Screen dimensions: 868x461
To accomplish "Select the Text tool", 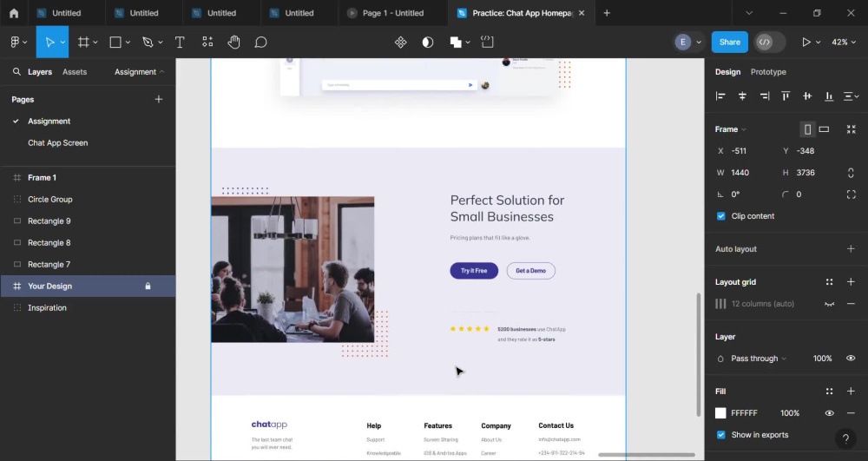I will [x=180, y=42].
